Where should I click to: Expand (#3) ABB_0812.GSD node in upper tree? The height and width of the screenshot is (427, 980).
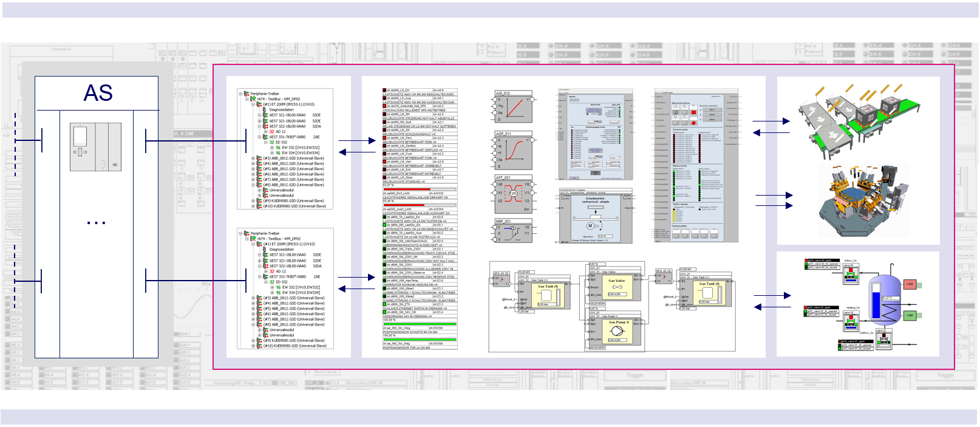click(254, 158)
